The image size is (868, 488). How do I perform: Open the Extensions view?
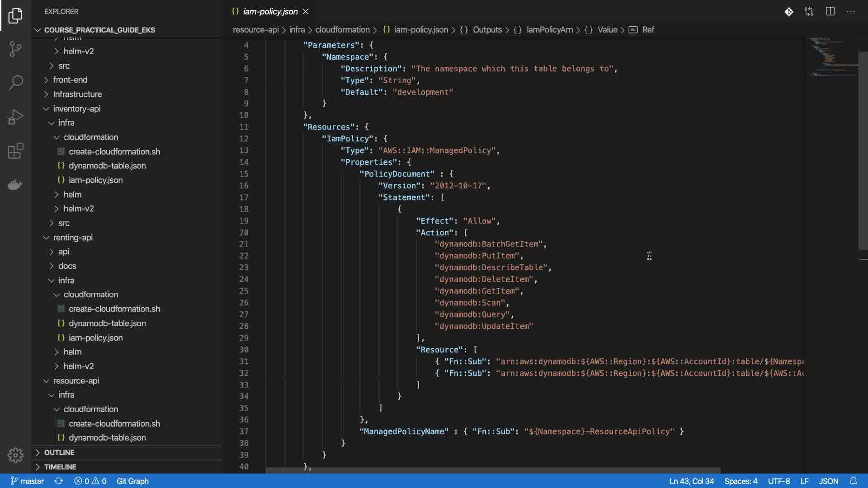(x=15, y=151)
